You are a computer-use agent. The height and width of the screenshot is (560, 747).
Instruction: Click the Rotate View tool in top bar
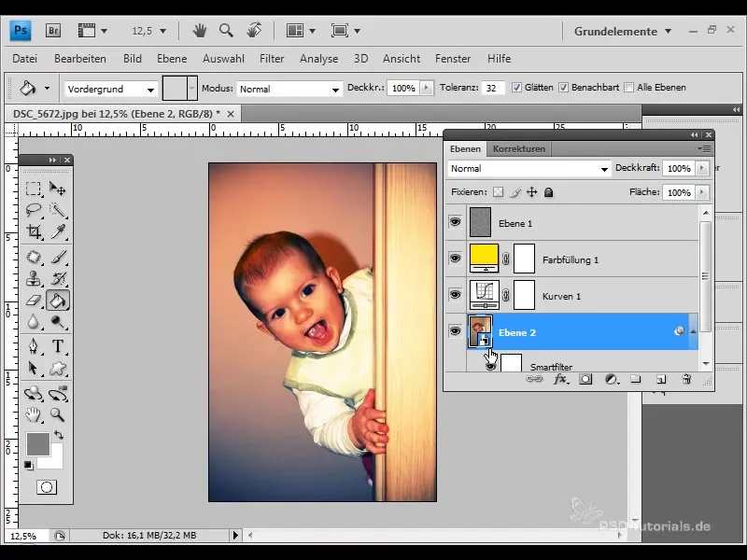254,31
